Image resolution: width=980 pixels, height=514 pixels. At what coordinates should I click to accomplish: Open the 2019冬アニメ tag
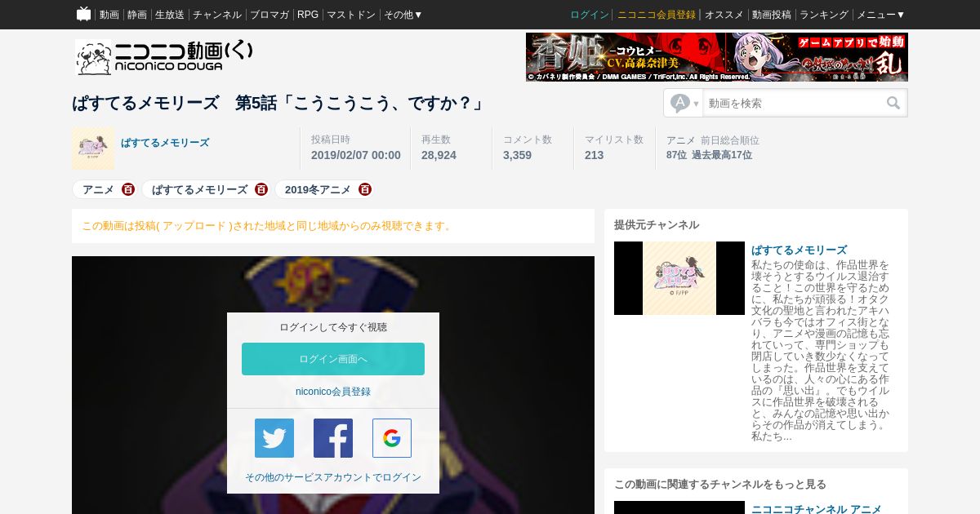click(x=318, y=189)
